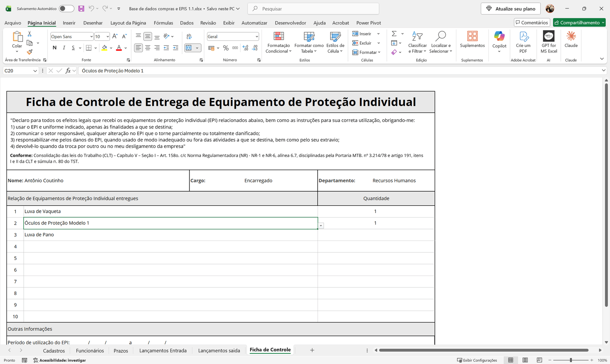
Task: Apply percent style format
Action: 226,48
